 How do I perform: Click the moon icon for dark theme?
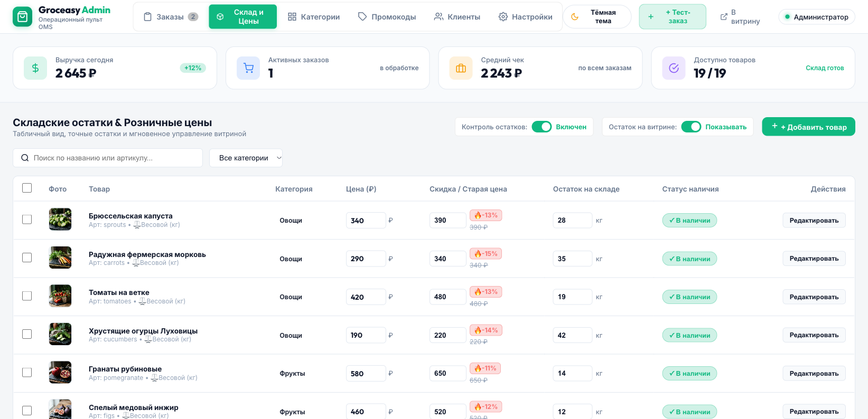pos(575,17)
